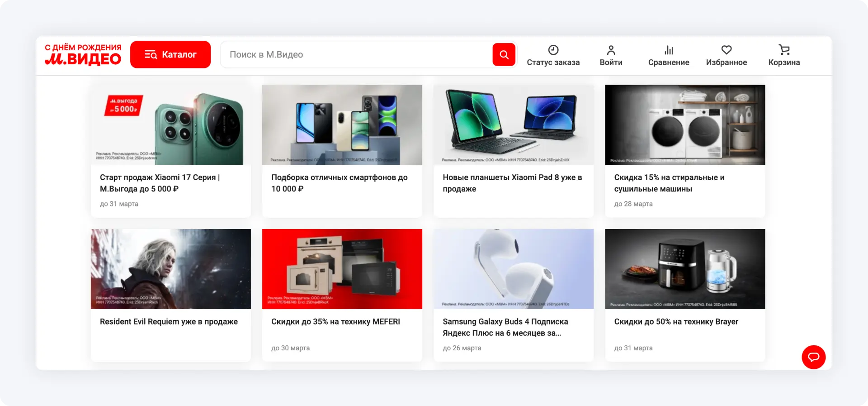Open Resident Evil Requiem banner image
Viewport: 868px width, 406px height.
pos(171,269)
